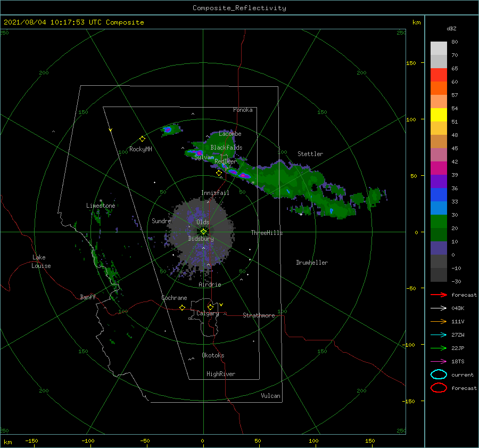Click the yellow diamond marker under Cochrane

click(x=183, y=307)
